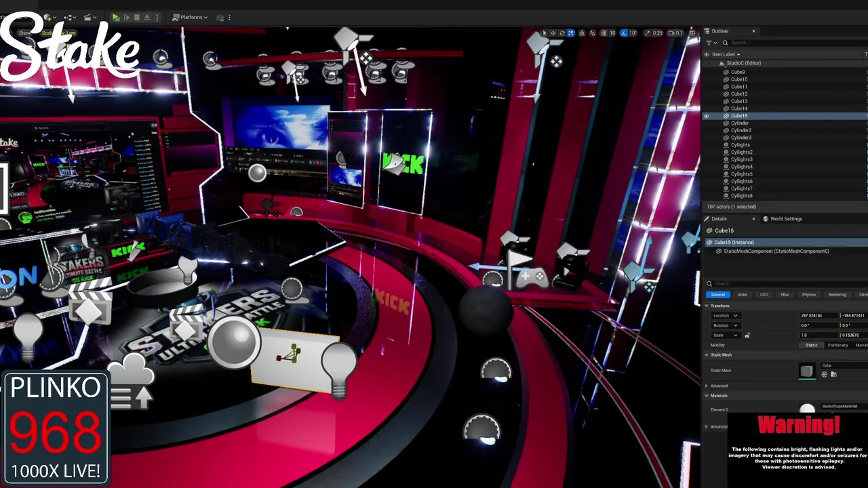Open the Cinematics clapperboard dropdown
Screen dimensions: 868x488
pos(90,17)
